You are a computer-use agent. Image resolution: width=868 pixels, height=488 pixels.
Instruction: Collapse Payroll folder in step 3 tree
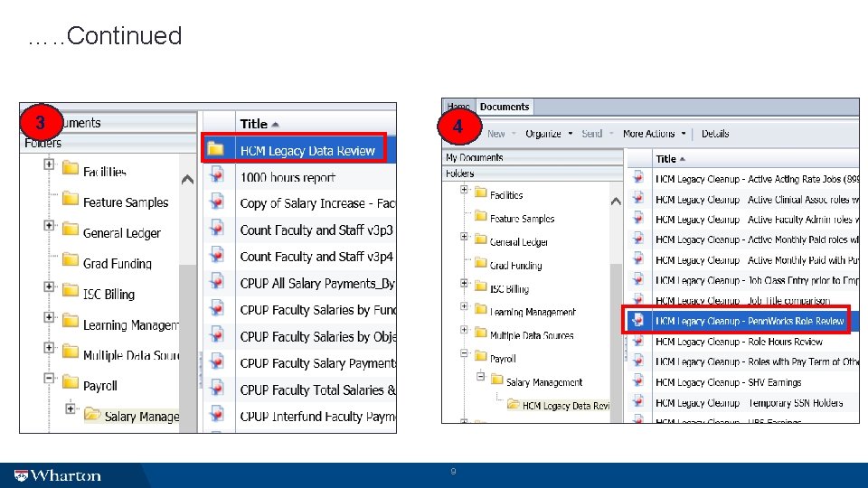pos(49,379)
